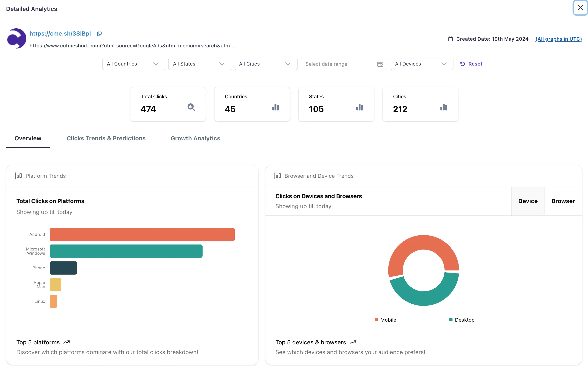
Task: Click the Browser and Device Trends icon
Action: (x=278, y=176)
